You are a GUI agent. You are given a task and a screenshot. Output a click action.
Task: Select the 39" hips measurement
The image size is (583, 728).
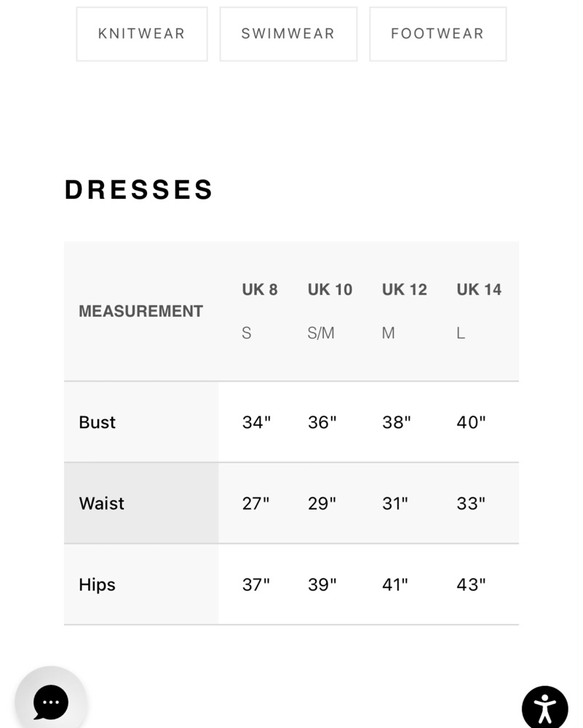point(322,585)
